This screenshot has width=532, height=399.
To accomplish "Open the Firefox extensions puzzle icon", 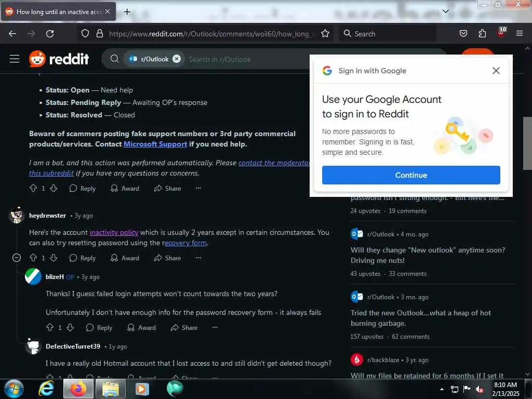I will [482, 34].
